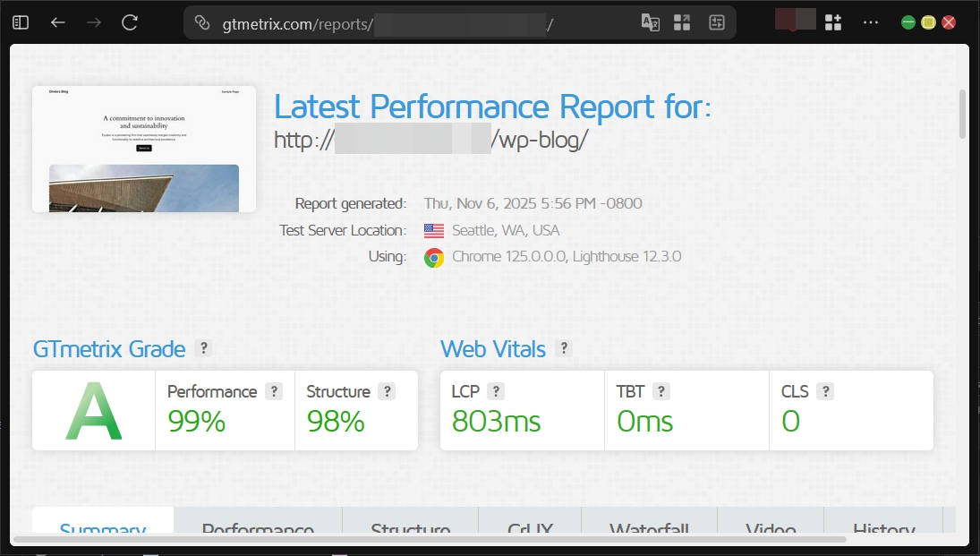The height and width of the screenshot is (556, 980).
Task: Click the site info link icon
Action: coord(202,23)
